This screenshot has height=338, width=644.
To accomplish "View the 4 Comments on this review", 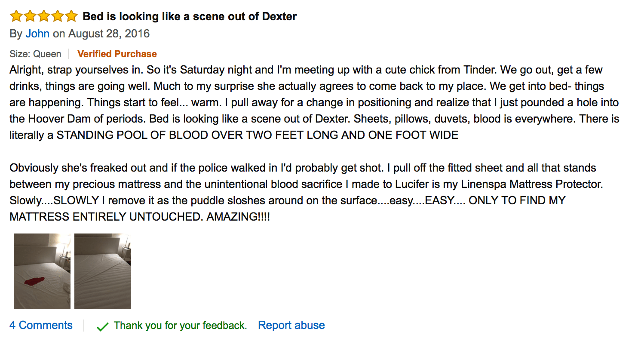I will point(41,326).
